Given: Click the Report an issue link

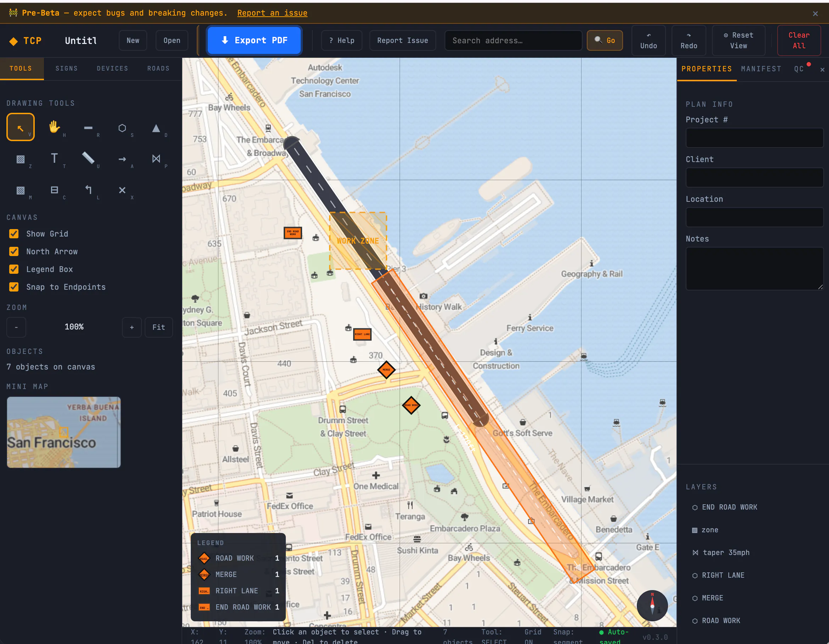Looking at the screenshot, I should [272, 13].
